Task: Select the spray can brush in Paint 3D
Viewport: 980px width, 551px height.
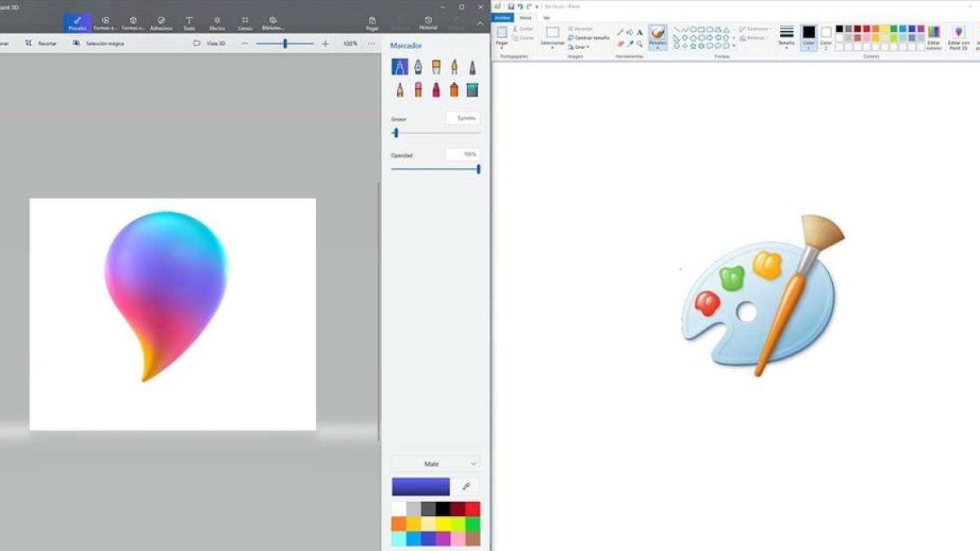Action: [452, 90]
